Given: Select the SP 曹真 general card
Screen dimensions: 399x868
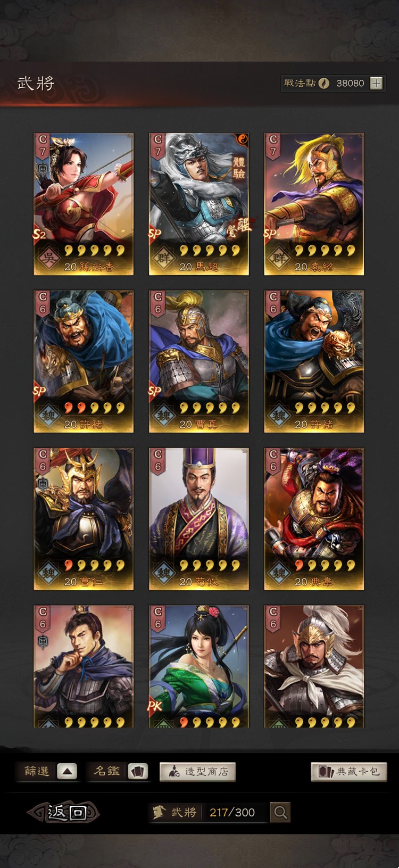Looking at the screenshot, I should point(198,361).
